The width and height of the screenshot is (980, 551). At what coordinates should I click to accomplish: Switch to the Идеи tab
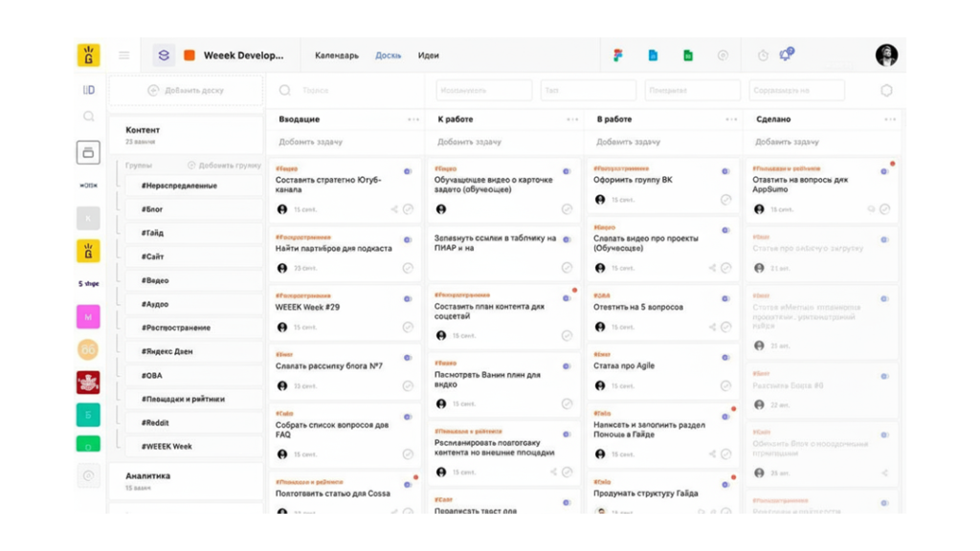pos(428,55)
